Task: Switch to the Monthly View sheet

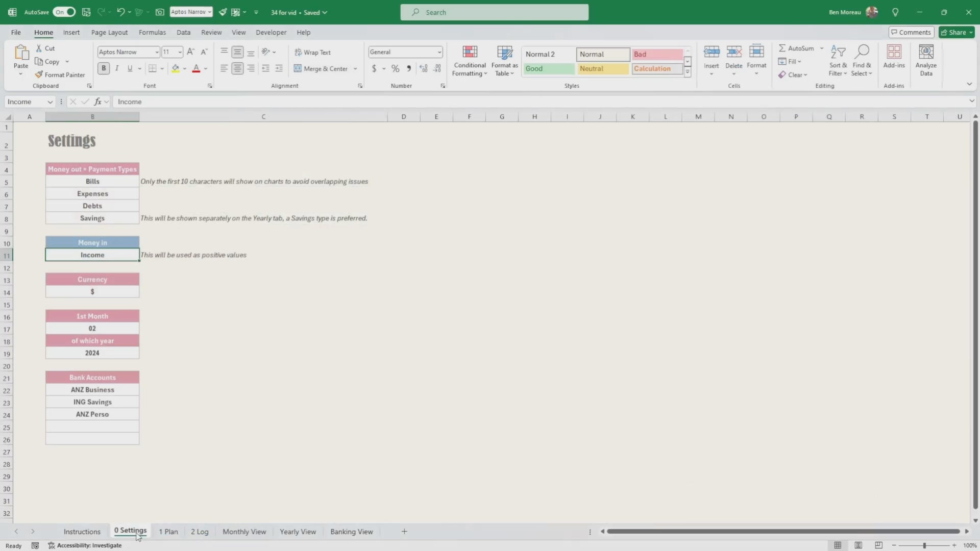Action: point(244,532)
